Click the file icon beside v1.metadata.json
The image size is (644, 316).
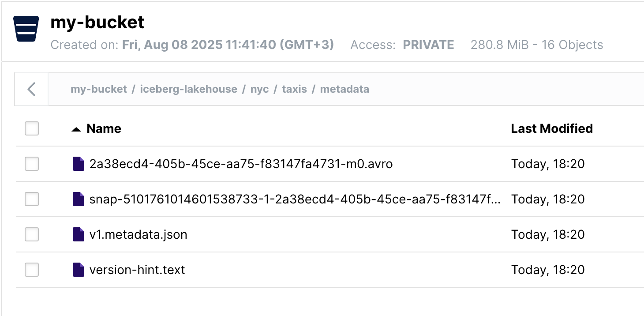[78, 234]
